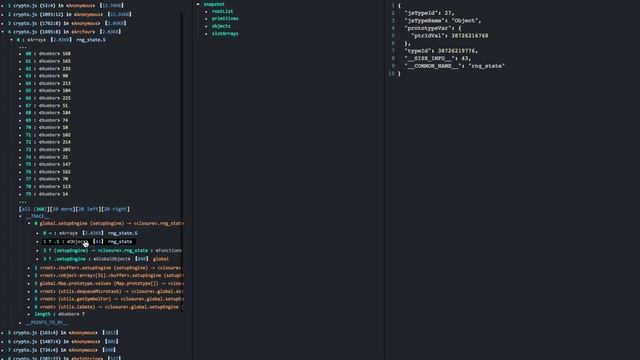
Task: Select array element at index 76
Action: tap(48, 172)
